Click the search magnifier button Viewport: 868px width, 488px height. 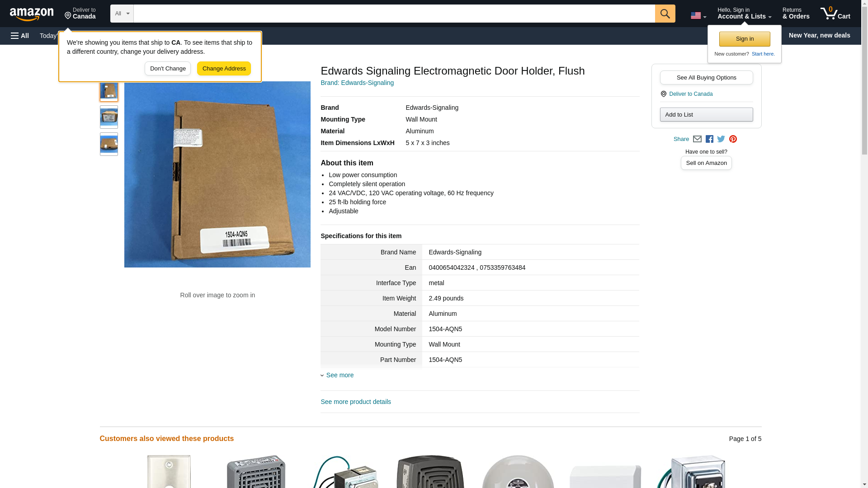coord(665,14)
